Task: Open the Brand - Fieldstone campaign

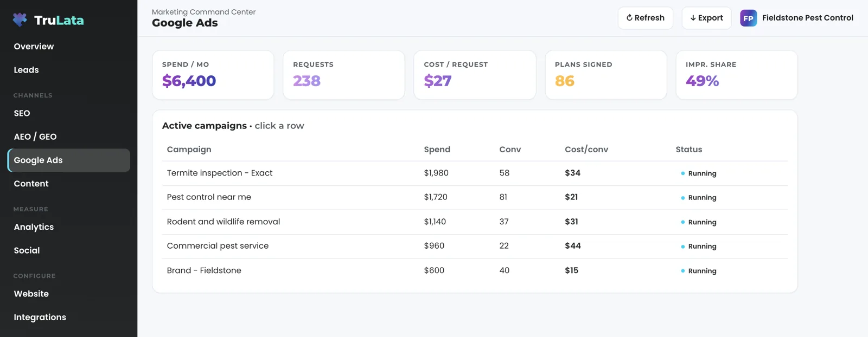Action: 475,270
